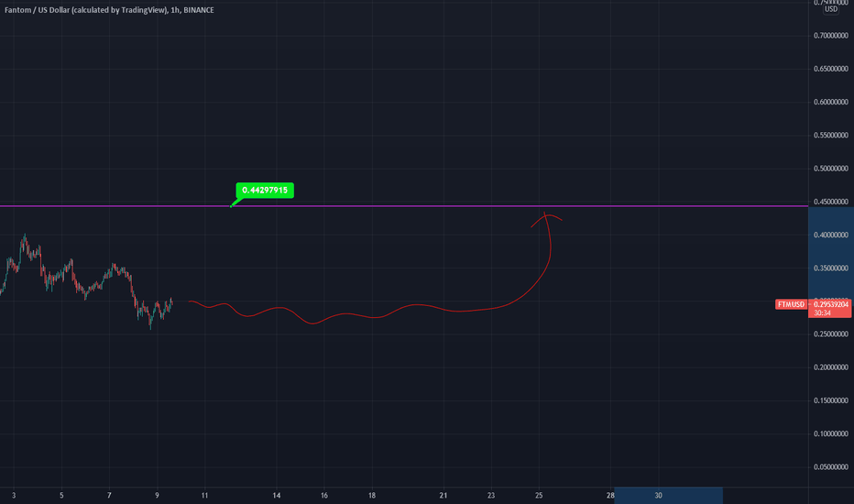The height and width of the screenshot is (504, 854).
Task: Click date 25 on the time axis
Action: (539, 495)
